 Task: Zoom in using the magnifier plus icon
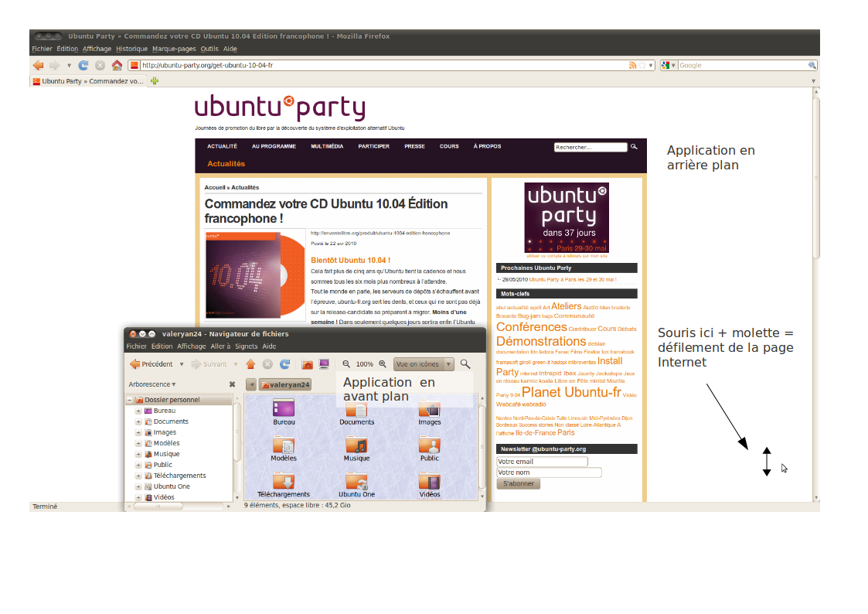click(382, 364)
